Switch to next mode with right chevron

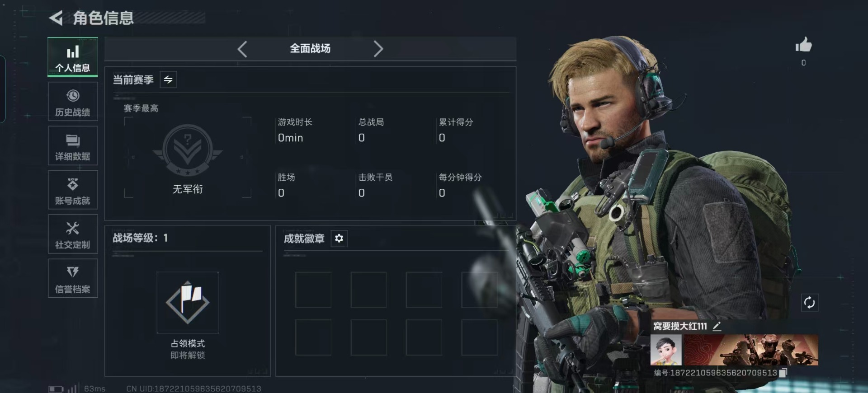(x=378, y=49)
